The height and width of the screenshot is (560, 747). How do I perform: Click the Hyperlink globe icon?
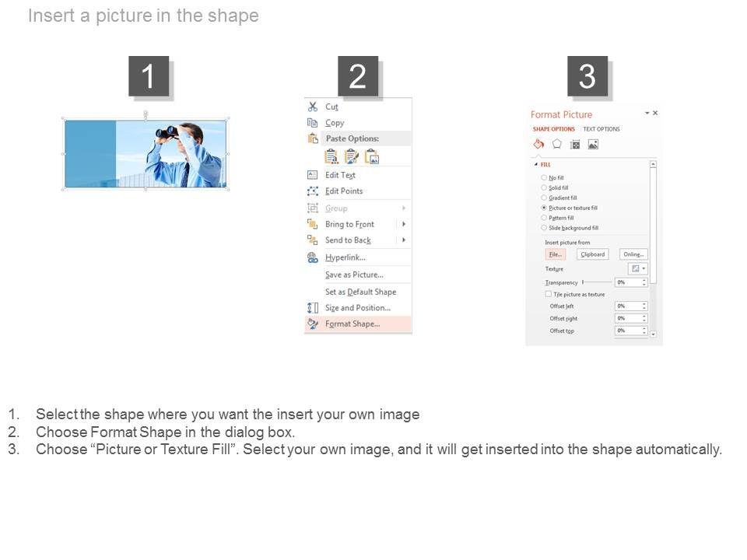(x=313, y=257)
